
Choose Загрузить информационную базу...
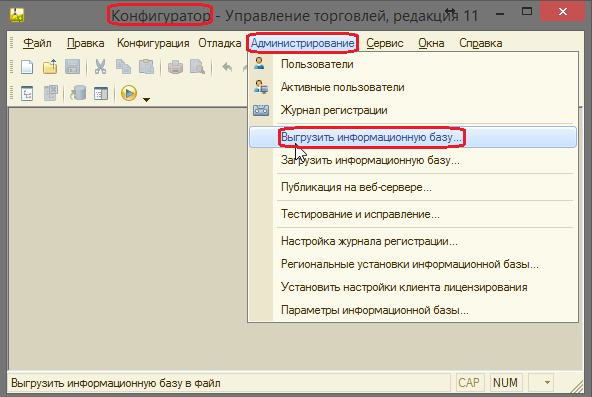pyautogui.click(x=413, y=160)
